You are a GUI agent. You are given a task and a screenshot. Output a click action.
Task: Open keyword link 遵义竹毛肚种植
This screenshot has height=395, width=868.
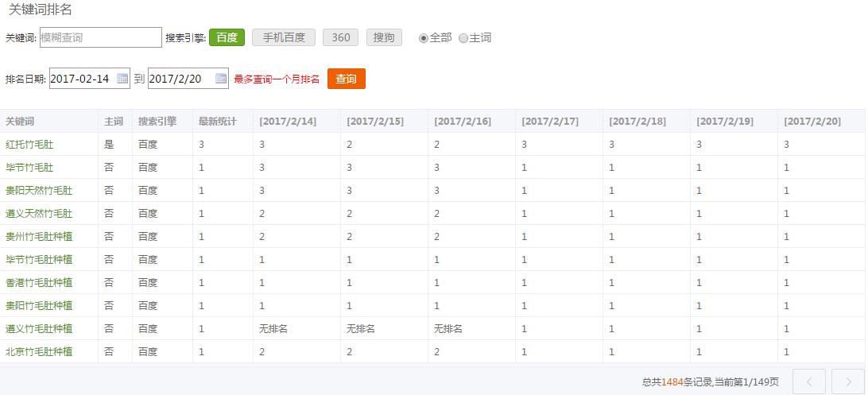(39, 328)
